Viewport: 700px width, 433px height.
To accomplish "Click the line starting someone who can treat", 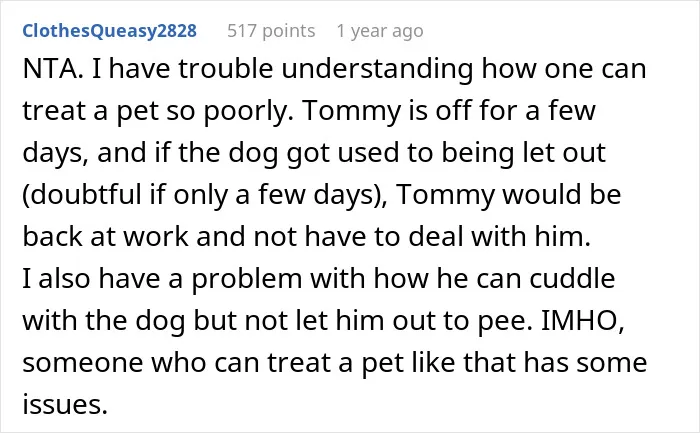I will tap(334, 362).
